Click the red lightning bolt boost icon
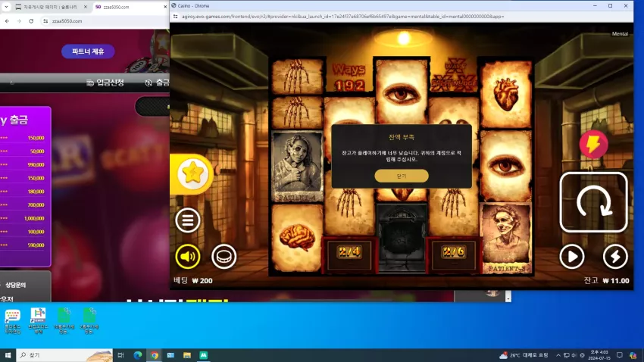Image resolution: width=644 pixels, height=362 pixels. (x=593, y=145)
